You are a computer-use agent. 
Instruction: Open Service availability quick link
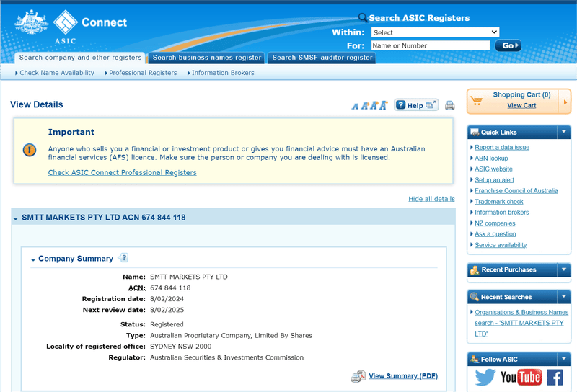(x=501, y=245)
